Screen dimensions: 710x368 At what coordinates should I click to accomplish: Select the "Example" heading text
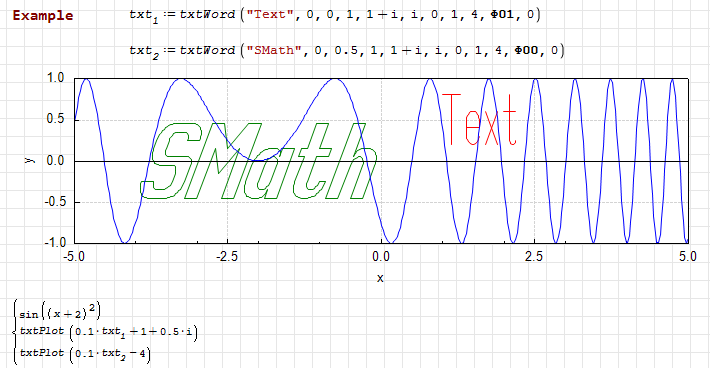(43, 15)
